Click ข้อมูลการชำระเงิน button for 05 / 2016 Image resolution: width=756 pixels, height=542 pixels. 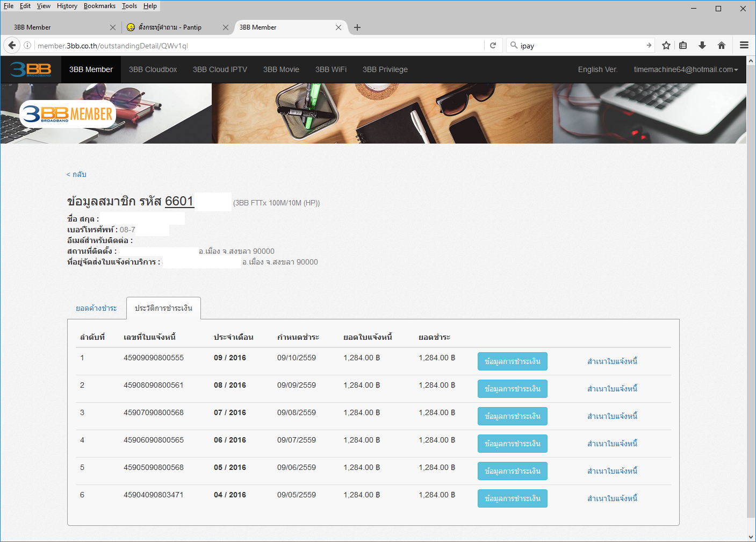pos(513,471)
